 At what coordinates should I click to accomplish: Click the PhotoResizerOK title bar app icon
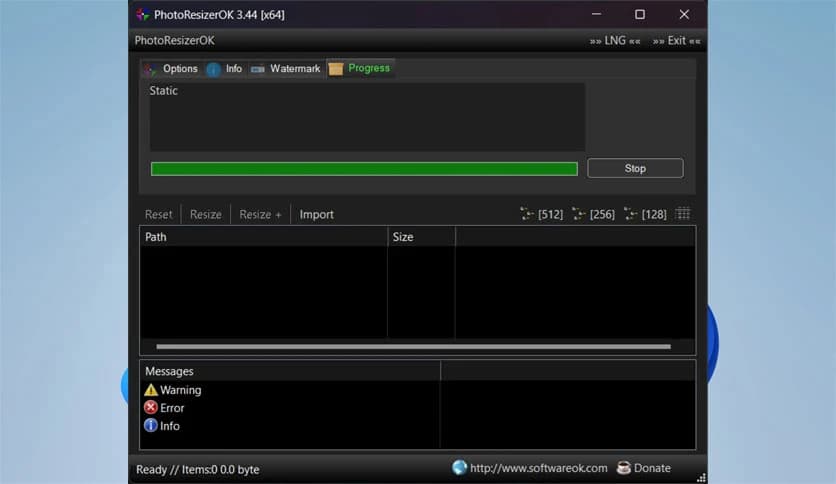click(x=142, y=14)
